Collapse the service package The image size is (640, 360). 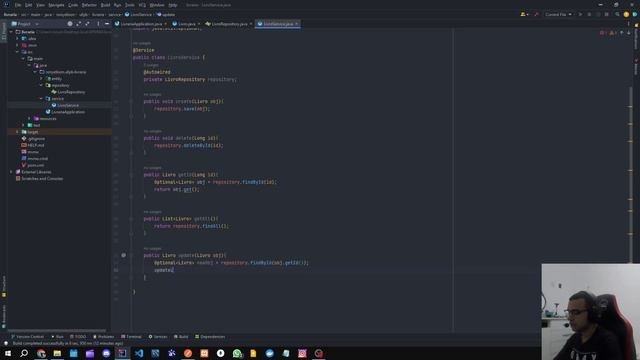[x=41, y=98]
